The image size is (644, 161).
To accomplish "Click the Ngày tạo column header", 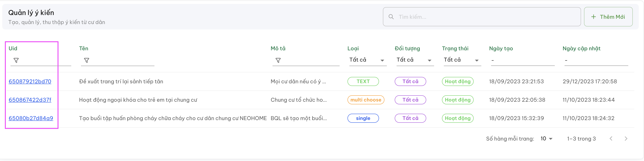I will click(x=501, y=48).
